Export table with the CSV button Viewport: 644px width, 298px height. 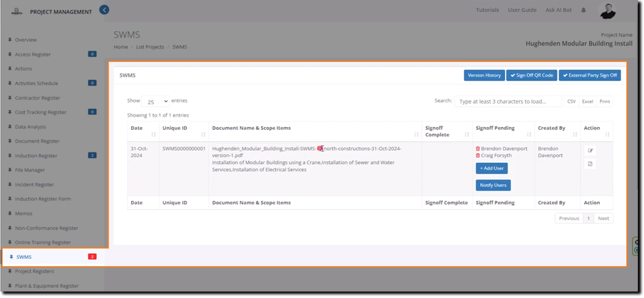coord(571,101)
